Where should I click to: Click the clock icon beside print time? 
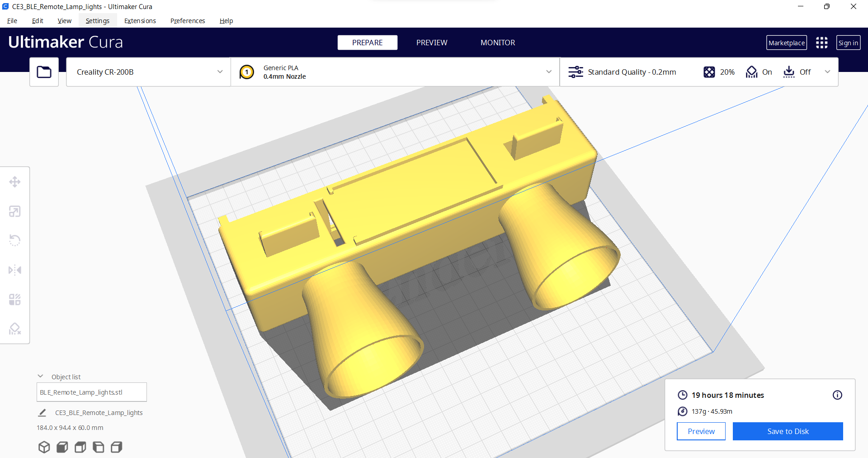click(682, 395)
